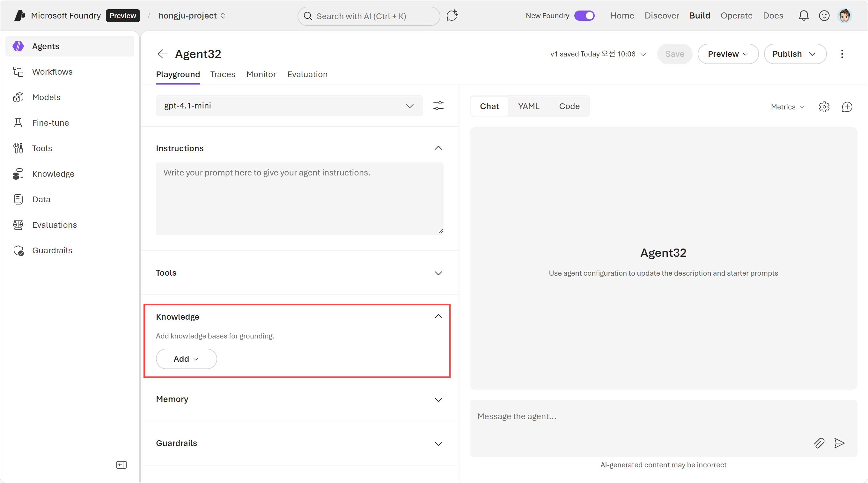Open the Traces tab

coord(222,74)
